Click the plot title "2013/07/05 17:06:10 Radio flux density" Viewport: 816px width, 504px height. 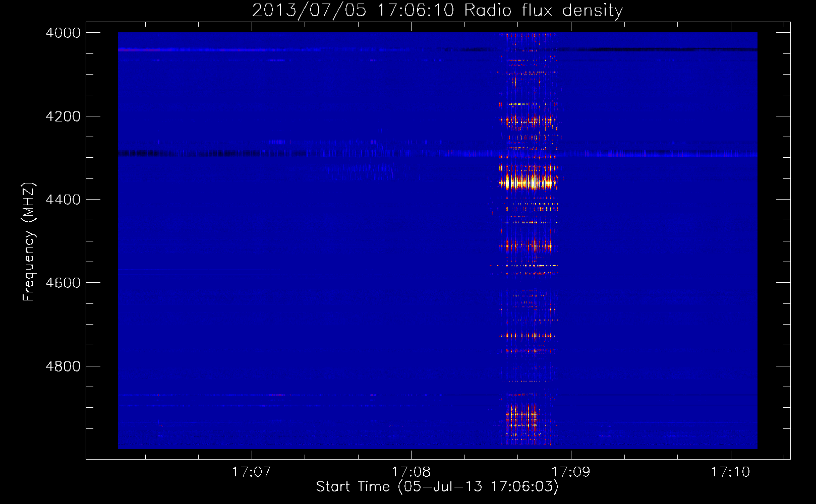click(437, 10)
